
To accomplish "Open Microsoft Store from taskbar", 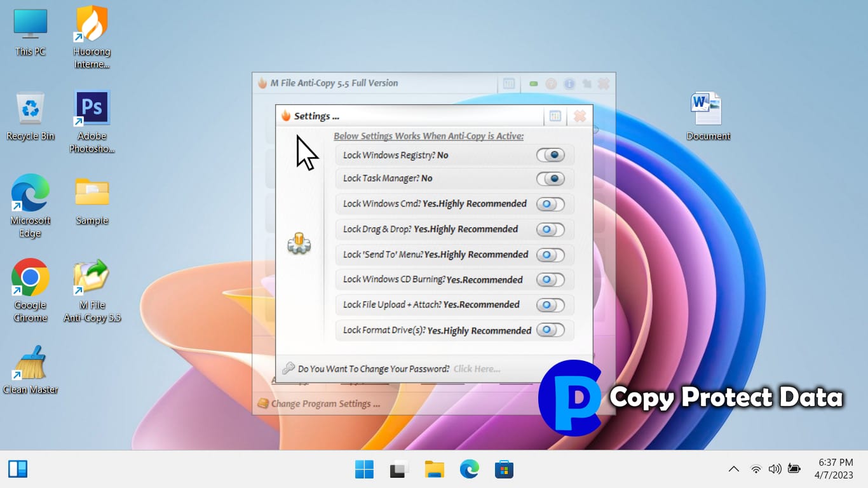I will pos(504,470).
